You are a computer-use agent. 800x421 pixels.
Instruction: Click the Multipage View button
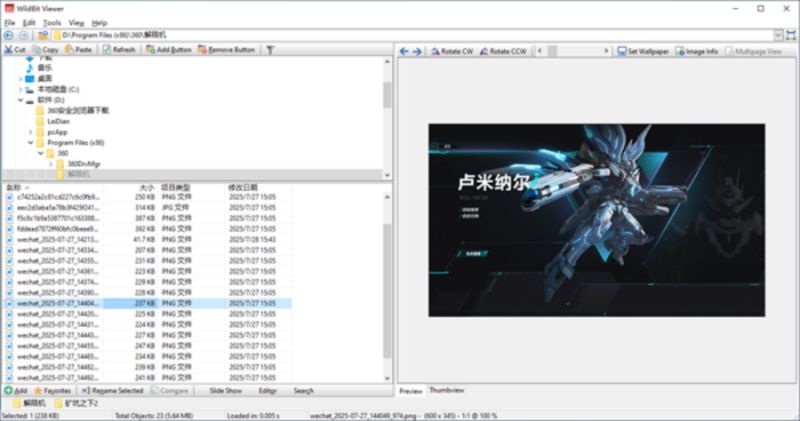click(754, 51)
